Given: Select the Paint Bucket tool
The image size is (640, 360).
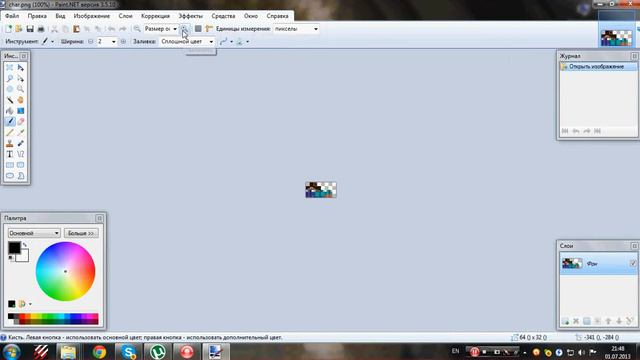Looking at the screenshot, I should [x=10, y=111].
